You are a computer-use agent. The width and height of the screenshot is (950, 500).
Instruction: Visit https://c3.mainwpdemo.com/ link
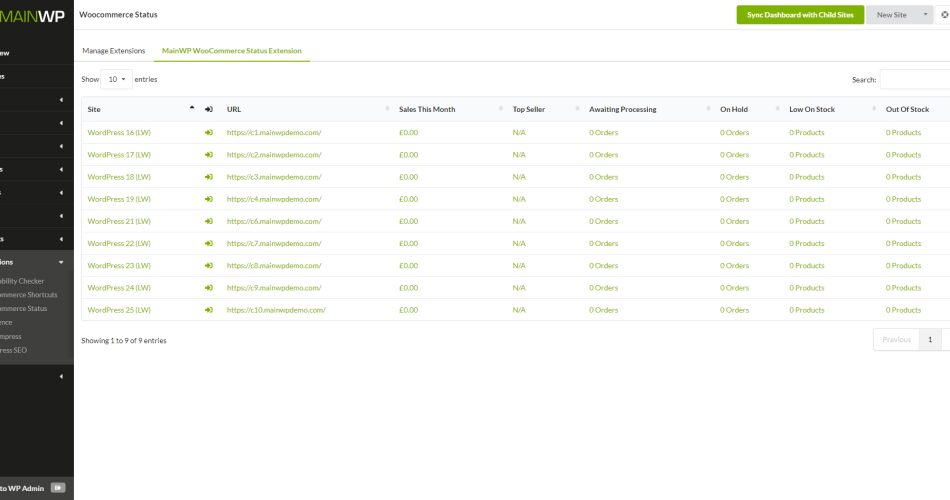(274, 177)
